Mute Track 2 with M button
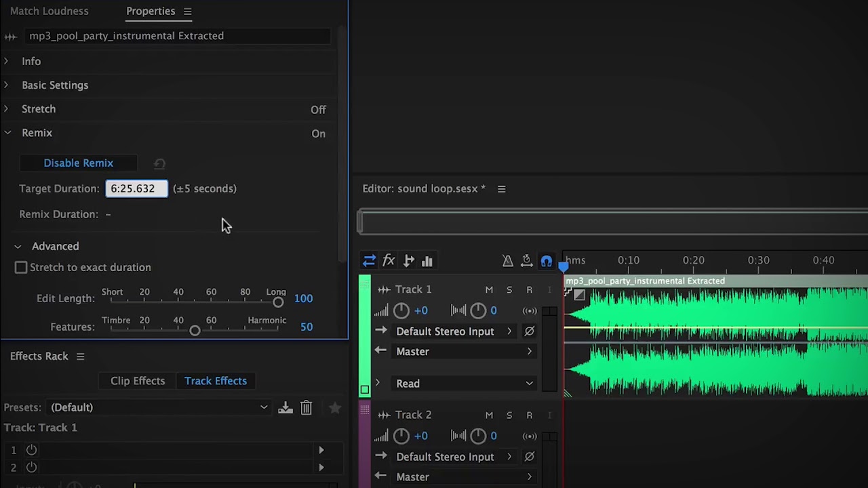The width and height of the screenshot is (868, 488). click(489, 415)
